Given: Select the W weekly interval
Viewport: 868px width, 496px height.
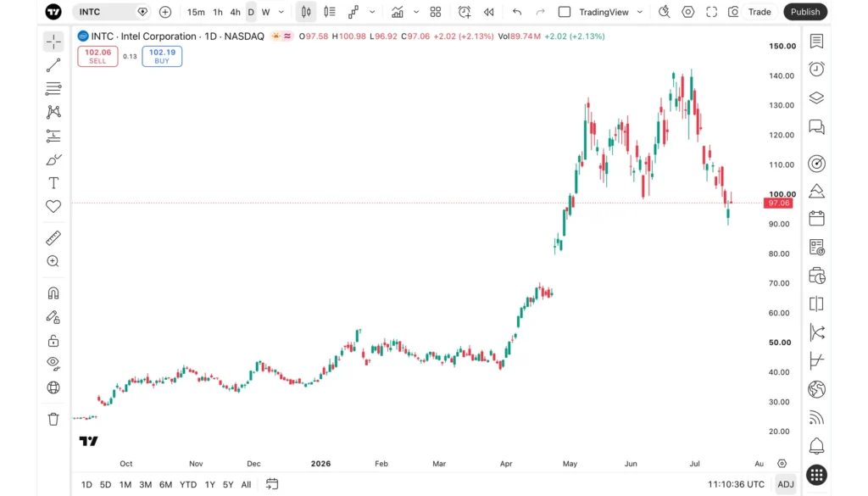Looking at the screenshot, I should click(x=265, y=12).
